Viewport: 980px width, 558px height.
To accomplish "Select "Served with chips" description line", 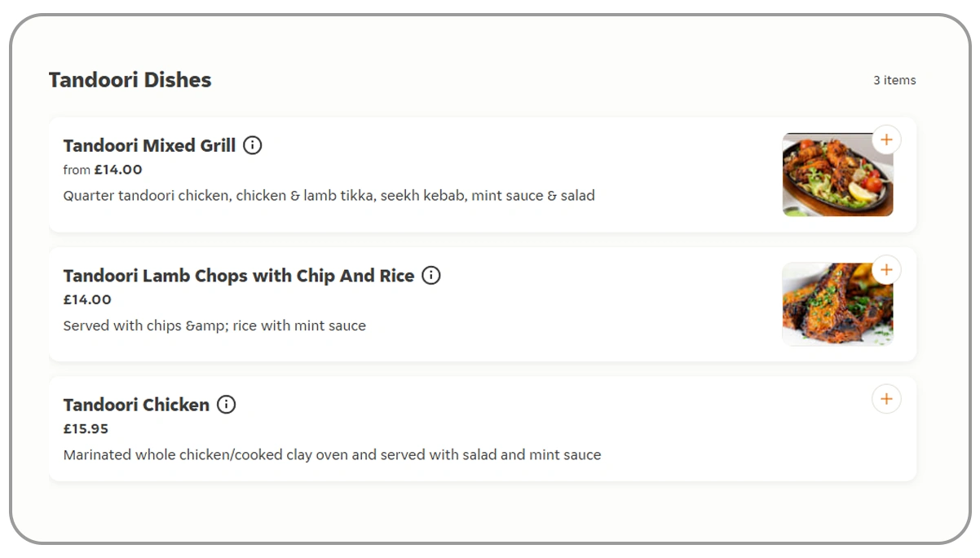I will coord(214,325).
